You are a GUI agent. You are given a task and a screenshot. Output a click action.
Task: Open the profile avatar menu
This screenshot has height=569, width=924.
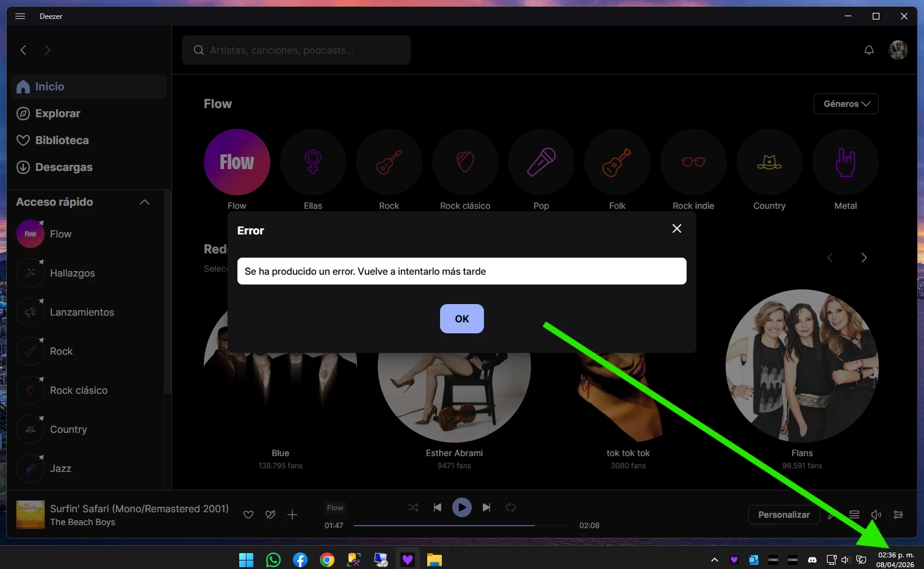click(x=898, y=50)
